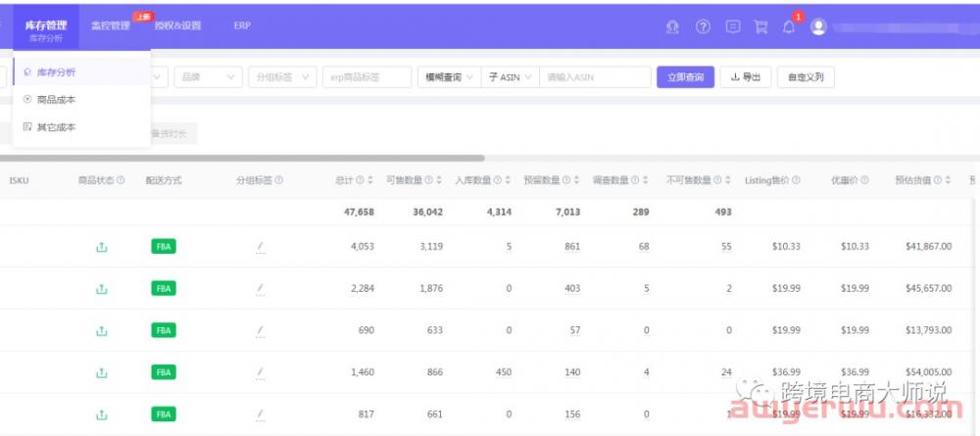Sort by 入库数量 column arrows
The height and width of the screenshot is (436, 980).
coord(508,180)
